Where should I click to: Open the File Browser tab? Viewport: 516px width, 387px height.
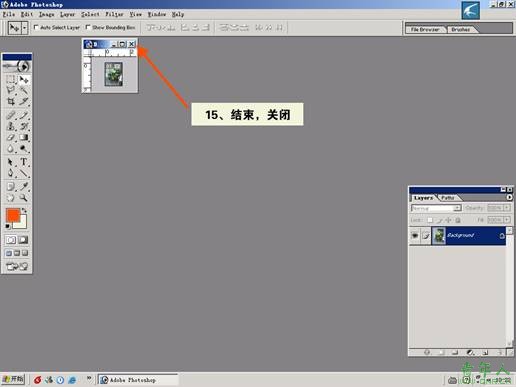[x=425, y=29]
